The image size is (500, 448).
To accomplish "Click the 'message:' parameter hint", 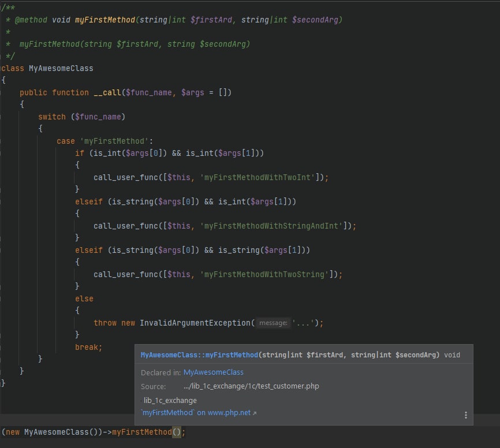I will click(x=273, y=323).
